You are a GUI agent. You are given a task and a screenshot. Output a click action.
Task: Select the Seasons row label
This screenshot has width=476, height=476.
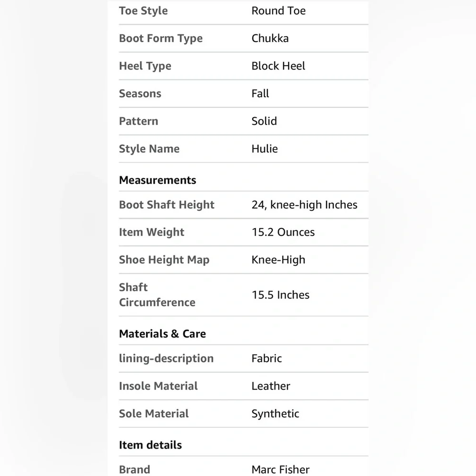pyautogui.click(x=140, y=93)
